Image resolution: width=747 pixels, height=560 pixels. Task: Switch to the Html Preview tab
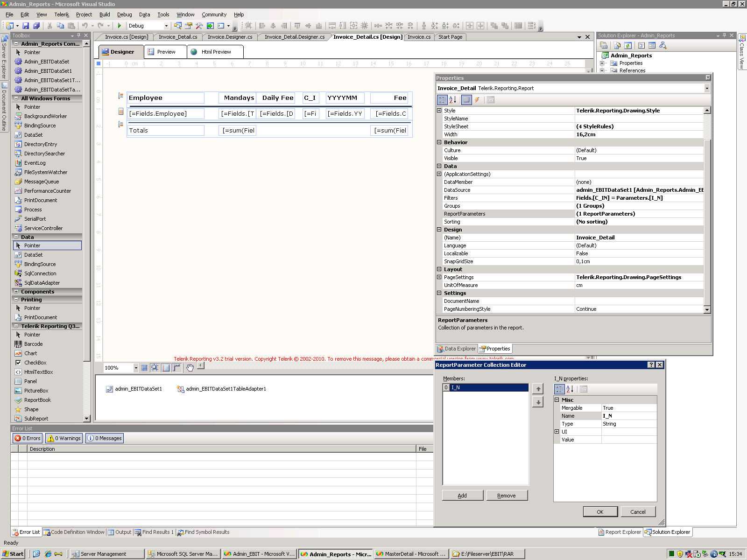point(215,52)
